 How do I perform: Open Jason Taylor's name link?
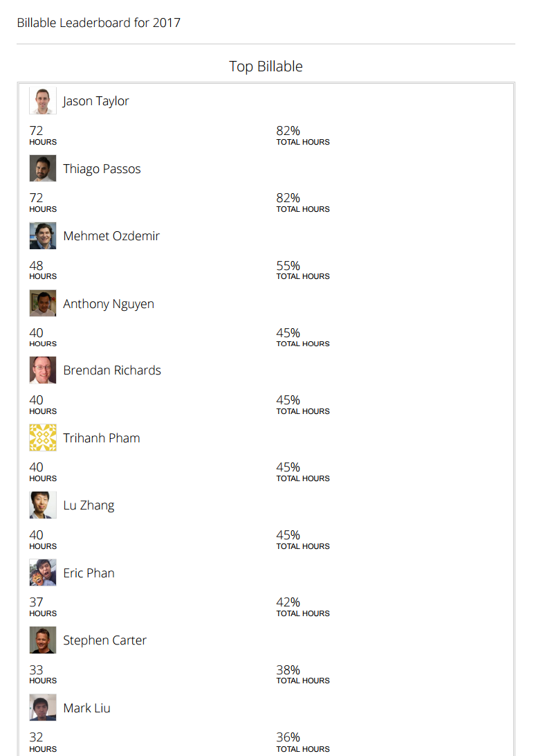click(96, 101)
